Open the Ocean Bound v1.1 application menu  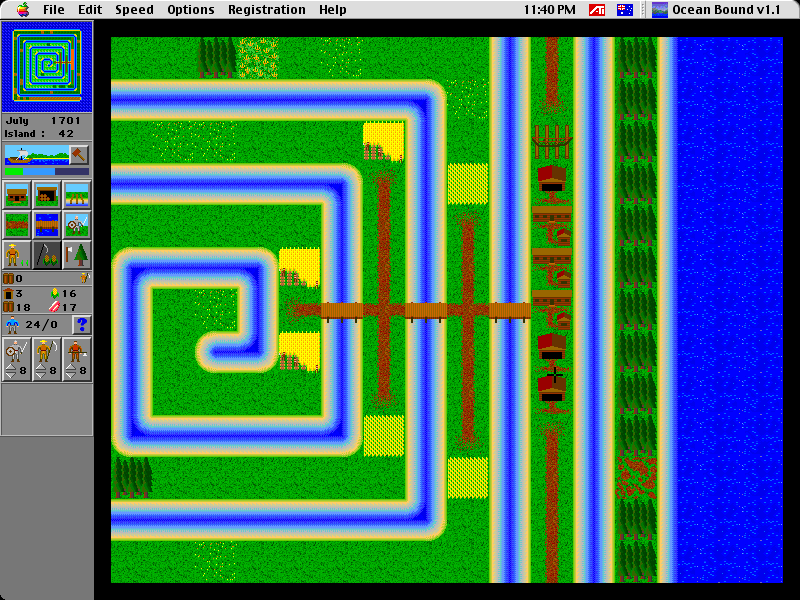[x=716, y=10]
